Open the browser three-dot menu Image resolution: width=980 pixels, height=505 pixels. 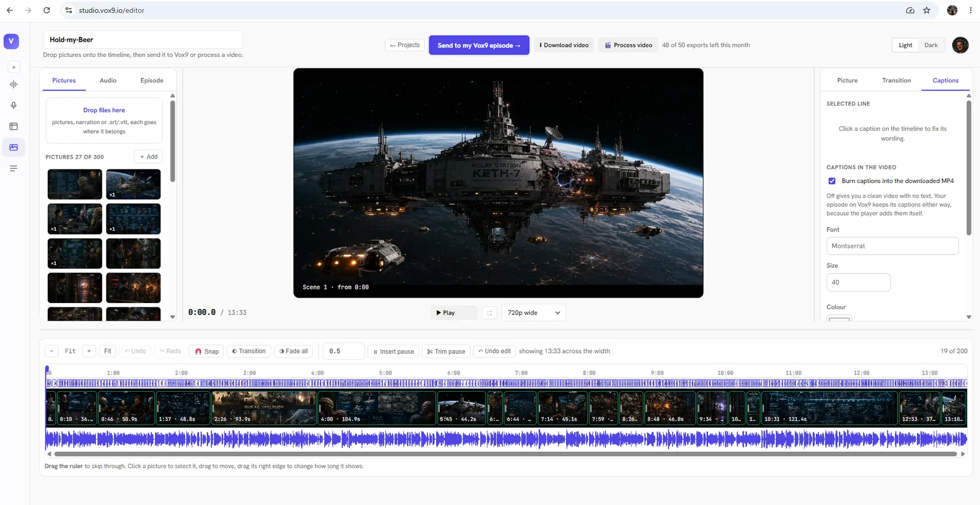[x=971, y=10]
